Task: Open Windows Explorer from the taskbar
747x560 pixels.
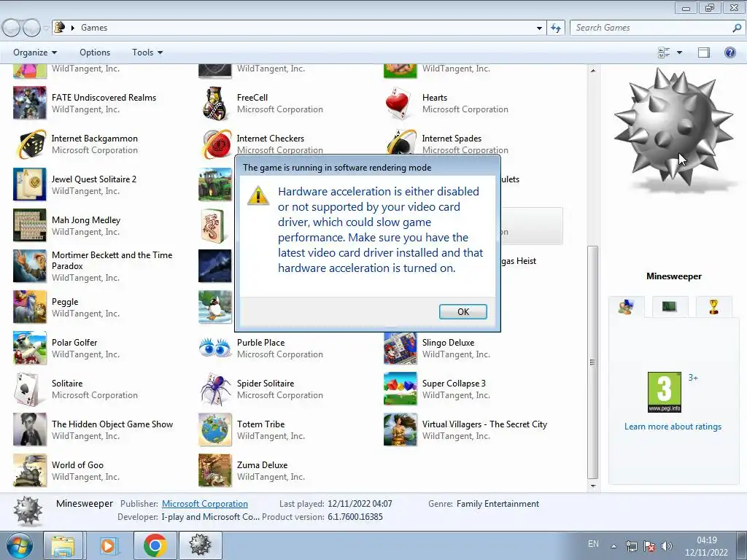Action: (x=63, y=545)
